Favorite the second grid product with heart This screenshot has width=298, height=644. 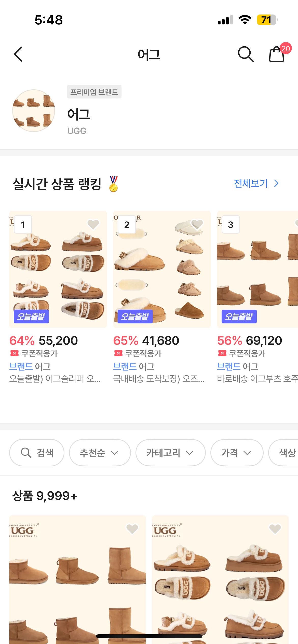click(275, 529)
